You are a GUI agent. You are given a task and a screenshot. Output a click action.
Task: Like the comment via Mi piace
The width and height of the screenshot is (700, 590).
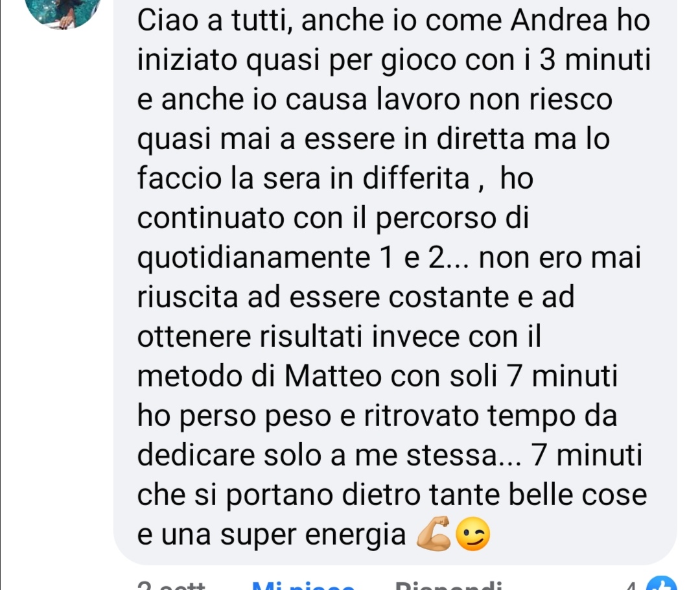point(303,585)
